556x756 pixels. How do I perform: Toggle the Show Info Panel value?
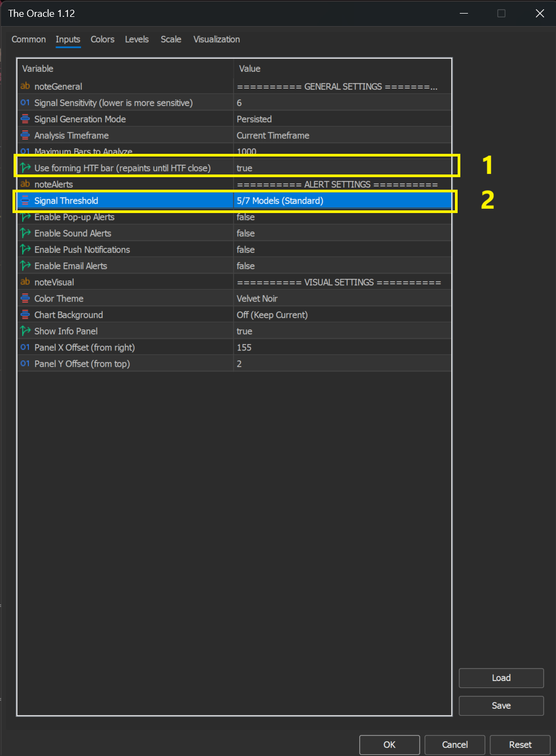click(x=342, y=331)
